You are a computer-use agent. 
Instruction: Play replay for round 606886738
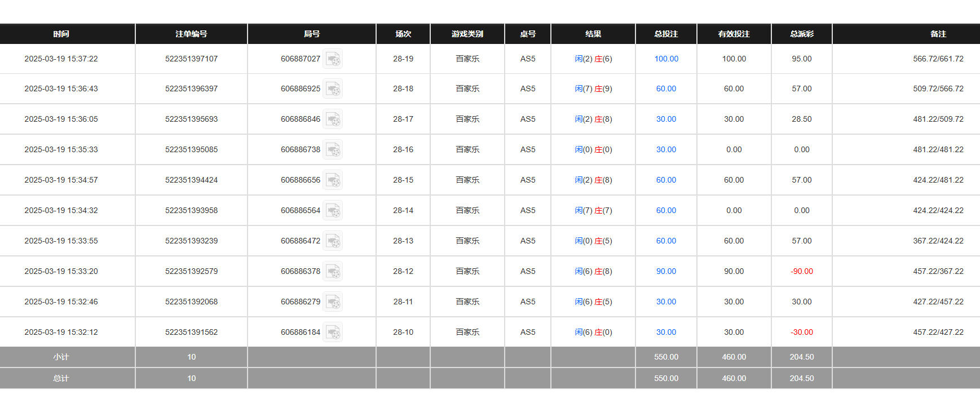(x=333, y=150)
